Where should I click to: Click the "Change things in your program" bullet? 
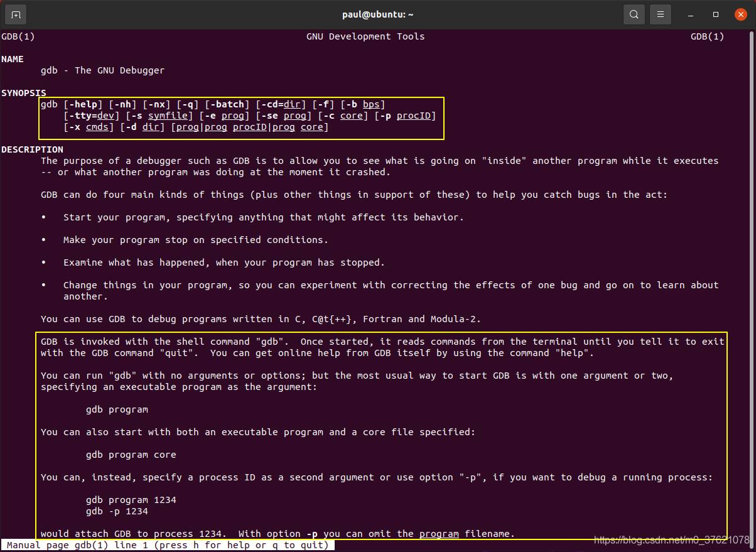391,291
